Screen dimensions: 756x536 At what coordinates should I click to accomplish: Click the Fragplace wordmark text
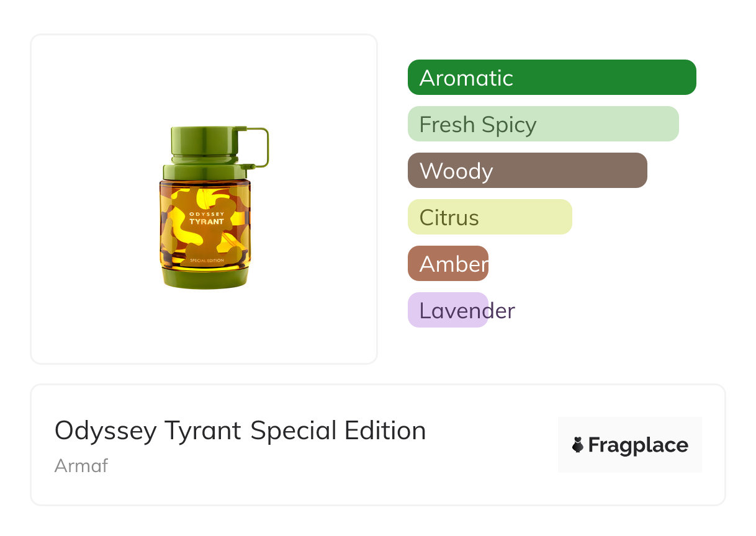[x=638, y=445]
